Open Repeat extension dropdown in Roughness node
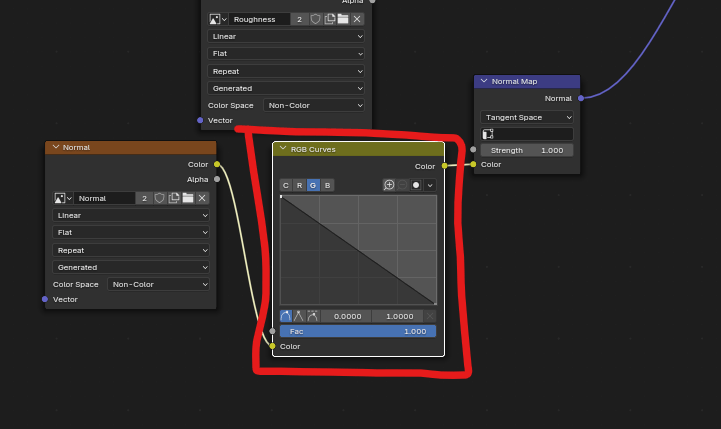Image resolution: width=721 pixels, height=429 pixels. (x=286, y=71)
